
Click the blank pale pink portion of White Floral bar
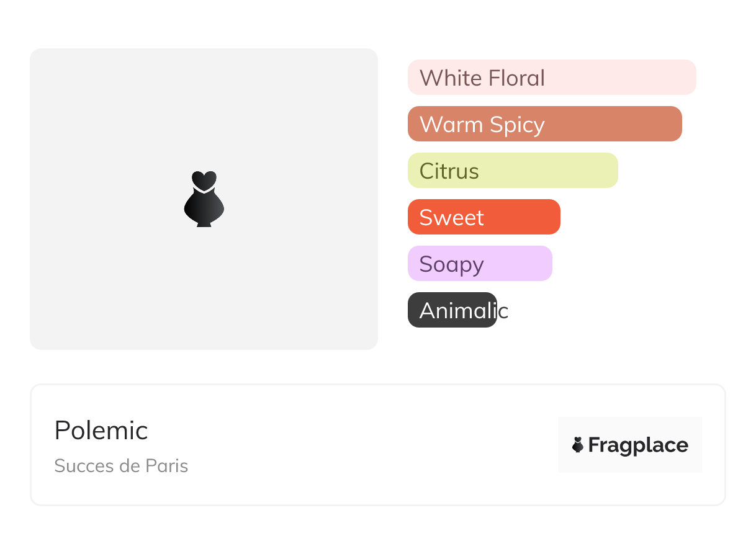click(621, 78)
